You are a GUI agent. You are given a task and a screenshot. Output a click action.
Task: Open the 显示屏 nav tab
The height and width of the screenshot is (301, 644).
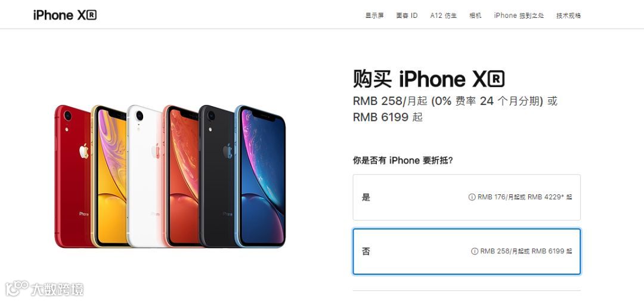coord(374,15)
